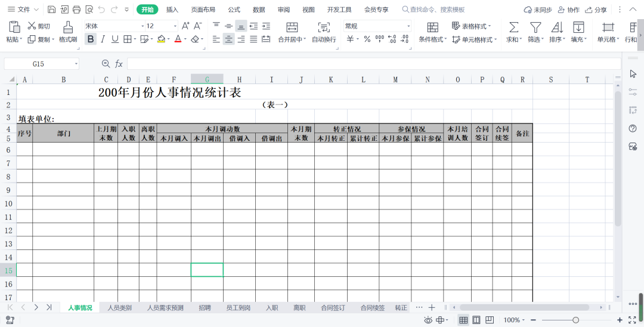Image resolution: width=644 pixels, height=327 pixels.
Task: Toggle left horizontal alignment
Action: coord(216,39)
